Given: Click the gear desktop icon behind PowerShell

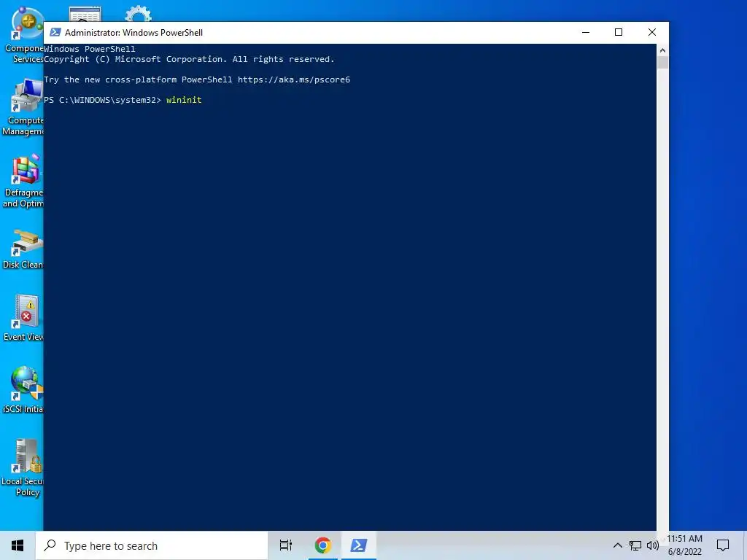Looking at the screenshot, I should coord(138,13).
